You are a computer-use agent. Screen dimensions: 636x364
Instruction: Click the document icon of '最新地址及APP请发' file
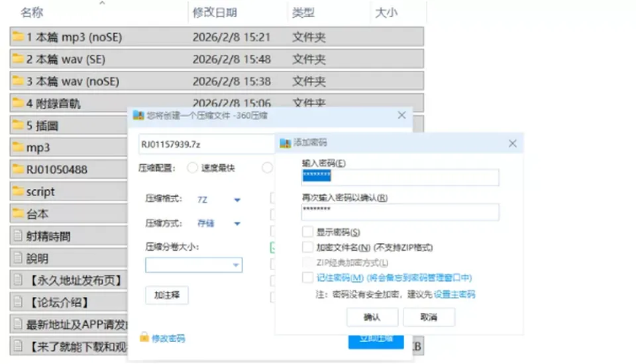click(18, 324)
